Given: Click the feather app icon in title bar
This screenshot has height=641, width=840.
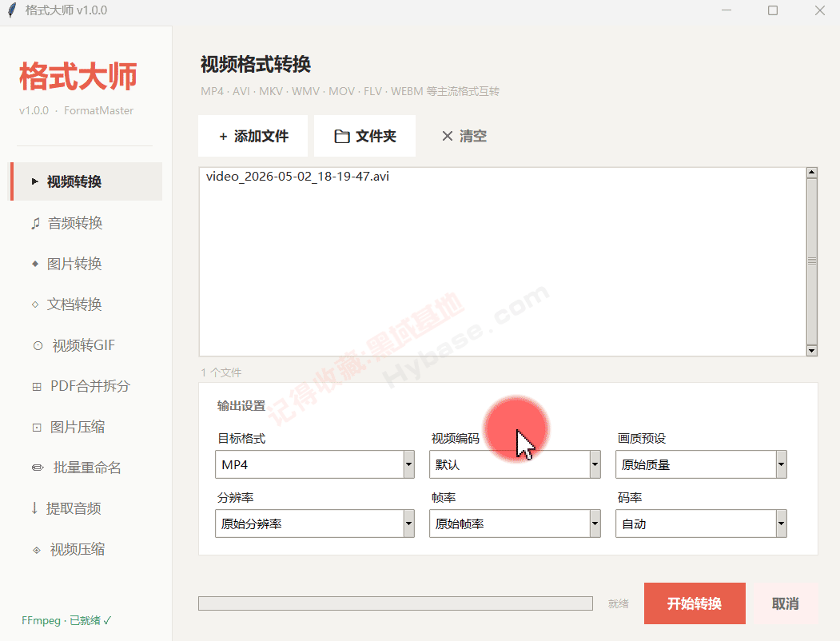Looking at the screenshot, I should pyautogui.click(x=12, y=10).
